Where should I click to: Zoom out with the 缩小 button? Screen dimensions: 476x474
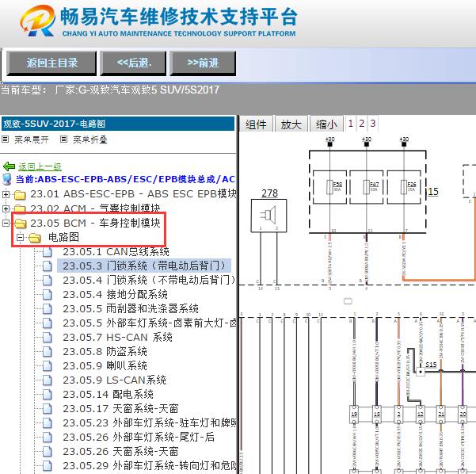pos(326,124)
